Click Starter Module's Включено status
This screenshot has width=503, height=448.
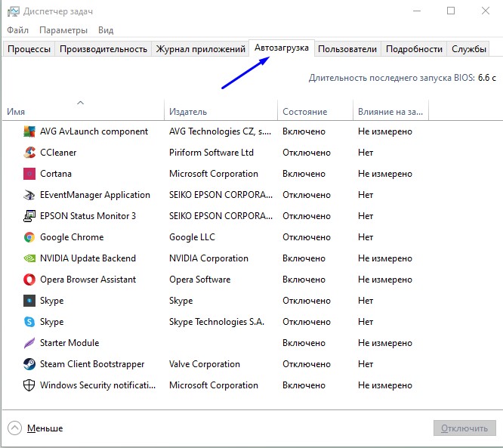click(304, 343)
